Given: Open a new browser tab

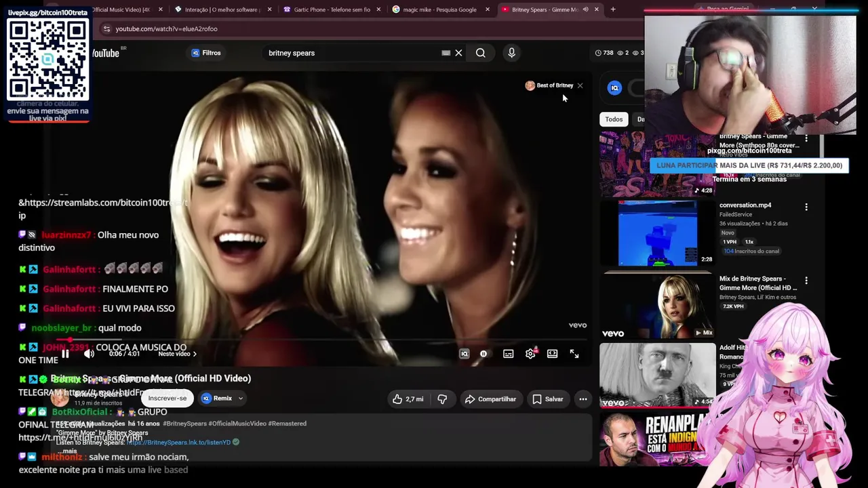Looking at the screenshot, I should point(613,9).
